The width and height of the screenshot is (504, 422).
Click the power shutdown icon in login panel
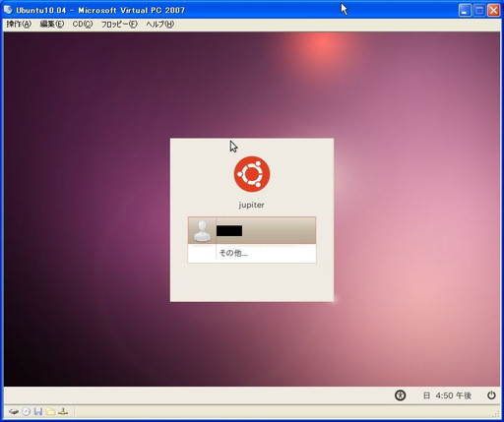pyautogui.click(x=491, y=395)
